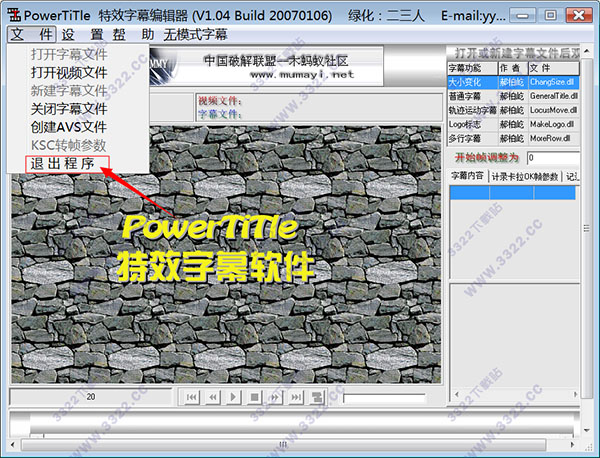Viewport: 600px width, 458px height.
Task: Click the GeneralTitle.dll file cell
Action: pos(554,96)
